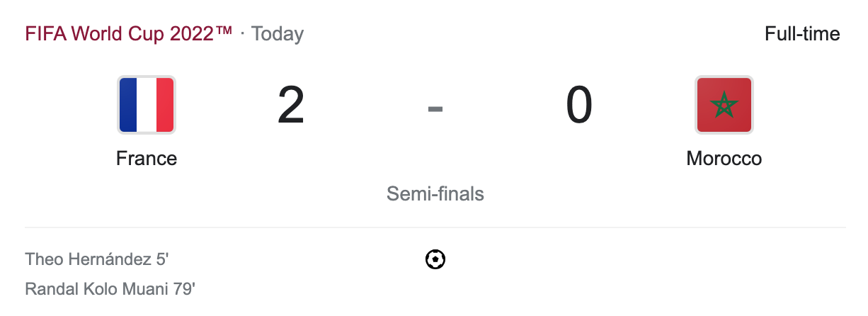This screenshot has height=316, width=868.
Task: Click the dash between the scores
Action: pyautogui.click(x=435, y=108)
